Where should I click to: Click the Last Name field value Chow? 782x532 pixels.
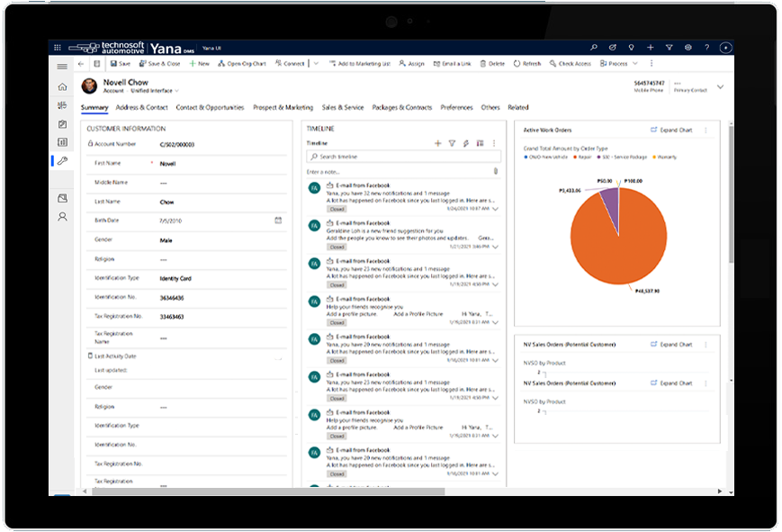166,203
